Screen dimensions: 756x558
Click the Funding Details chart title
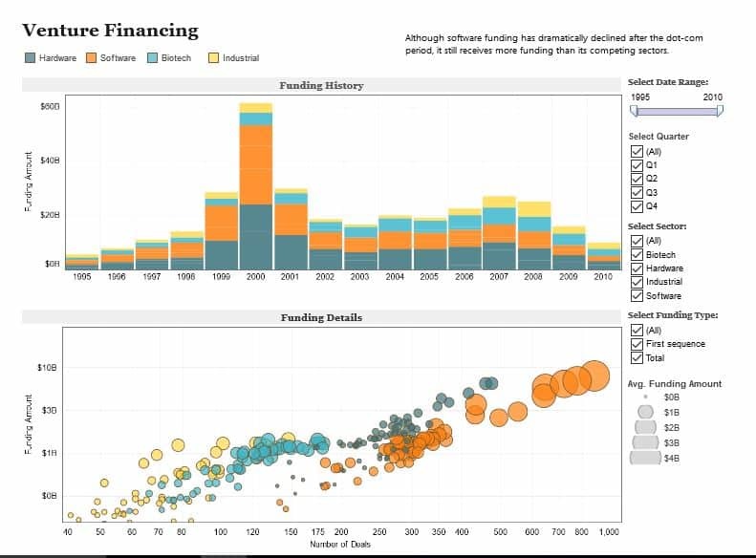tap(321, 317)
